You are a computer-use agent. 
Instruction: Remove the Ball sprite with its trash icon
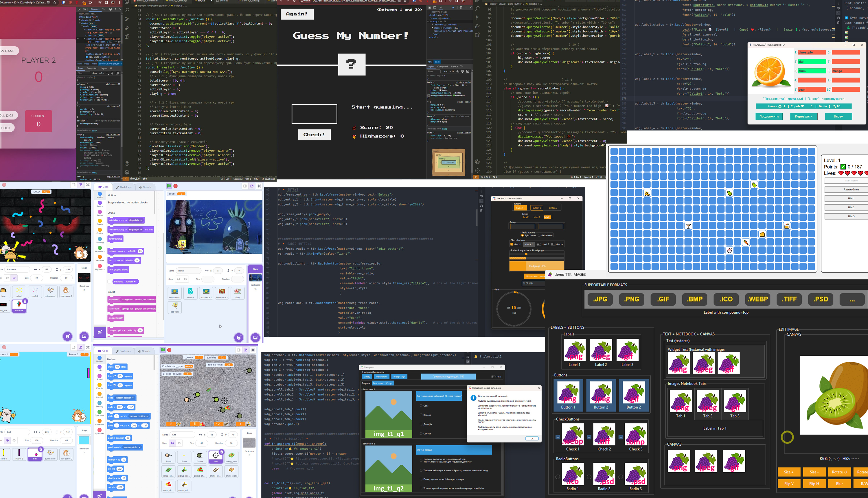pos(41,449)
